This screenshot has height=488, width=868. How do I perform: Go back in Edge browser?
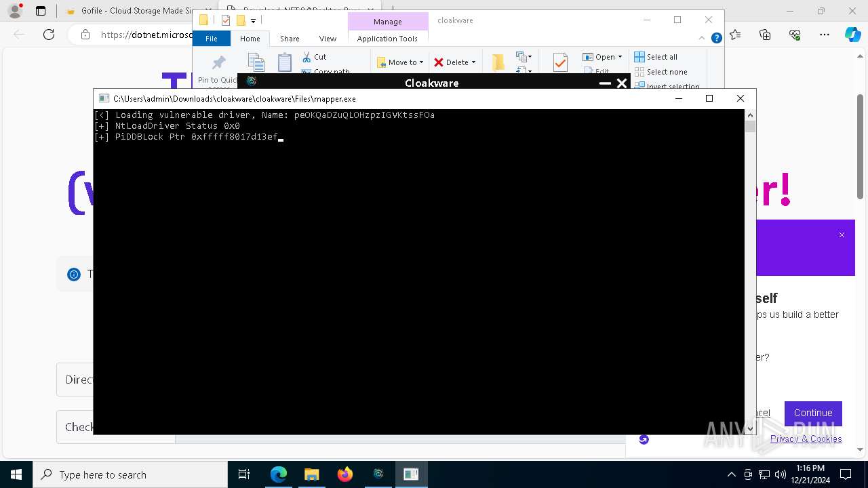click(20, 35)
